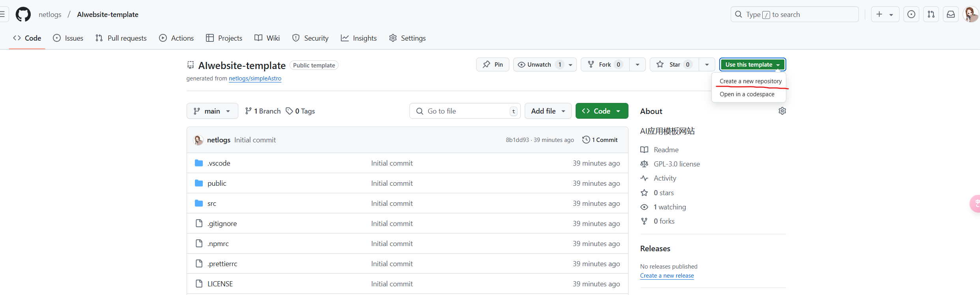This screenshot has height=295, width=980.
Task: Click the .vscode folder icon
Action: point(199,163)
